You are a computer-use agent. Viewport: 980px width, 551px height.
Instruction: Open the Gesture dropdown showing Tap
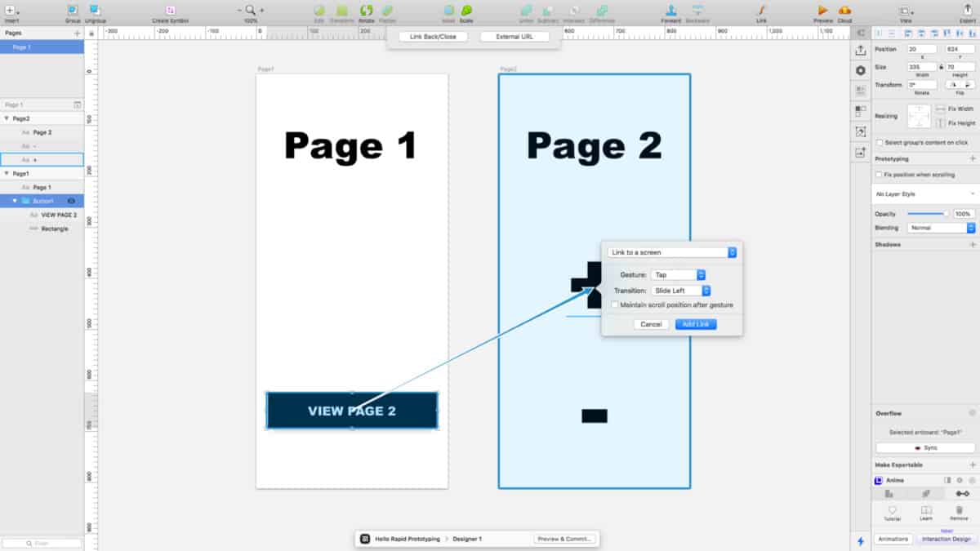click(x=676, y=274)
